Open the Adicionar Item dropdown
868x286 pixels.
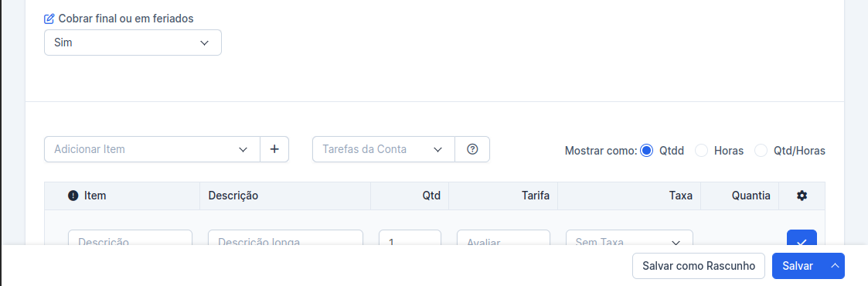(x=152, y=149)
